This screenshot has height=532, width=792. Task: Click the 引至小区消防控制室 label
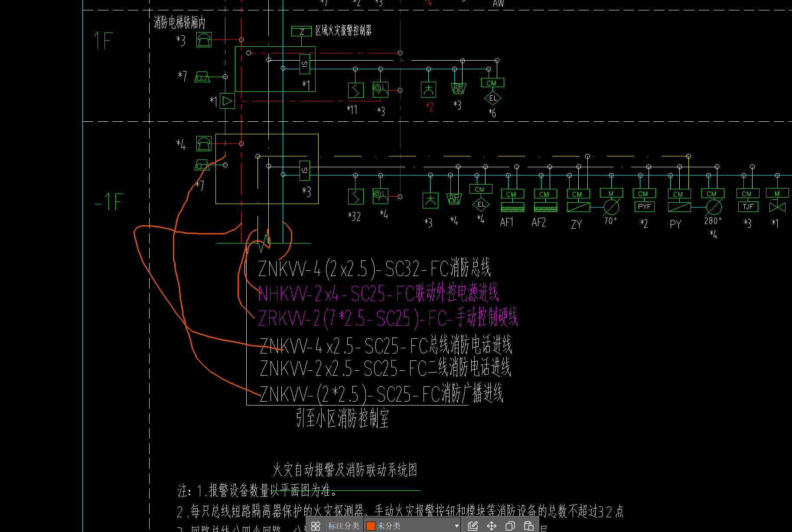(342, 418)
